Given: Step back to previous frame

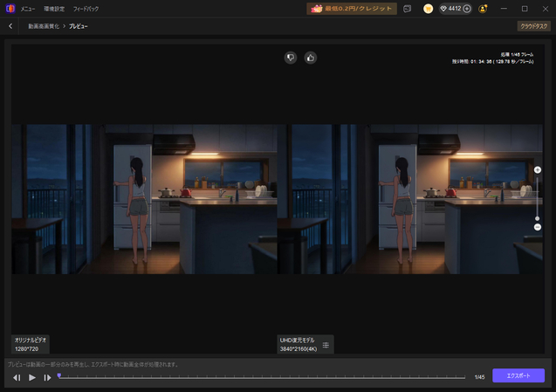Looking at the screenshot, I should [x=17, y=378].
